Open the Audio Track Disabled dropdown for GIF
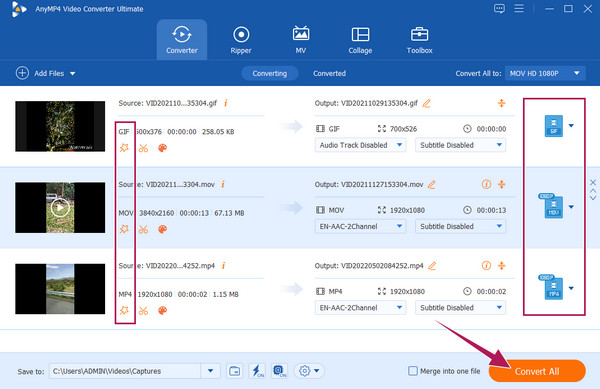The width and height of the screenshot is (600, 389). (x=360, y=145)
